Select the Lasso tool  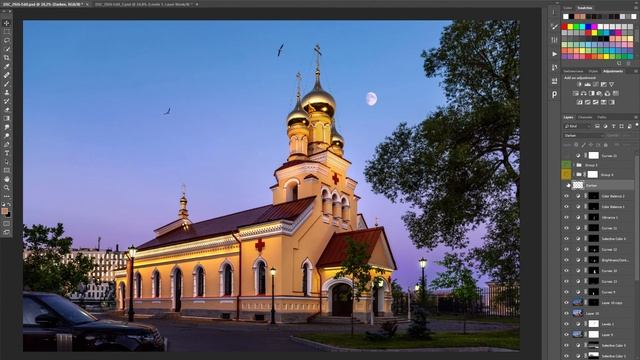pyautogui.click(x=7, y=40)
